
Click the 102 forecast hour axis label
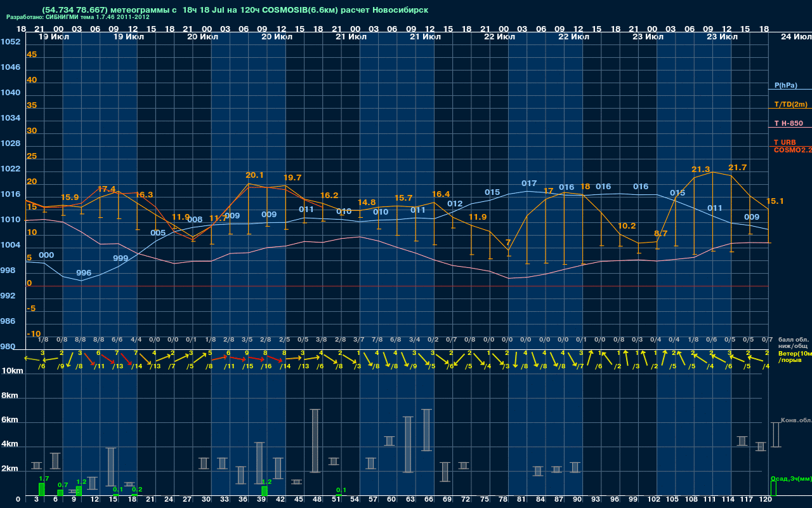(653, 500)
